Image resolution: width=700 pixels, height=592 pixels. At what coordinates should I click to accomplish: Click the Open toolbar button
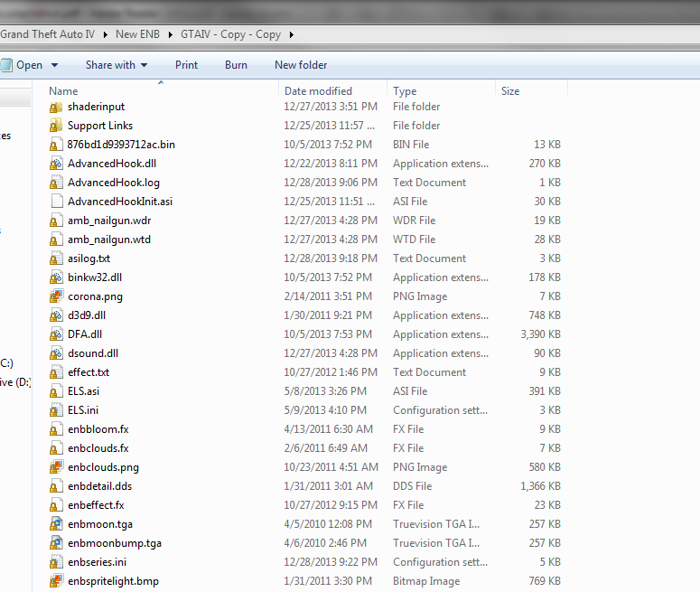click(x=23, y=65)
